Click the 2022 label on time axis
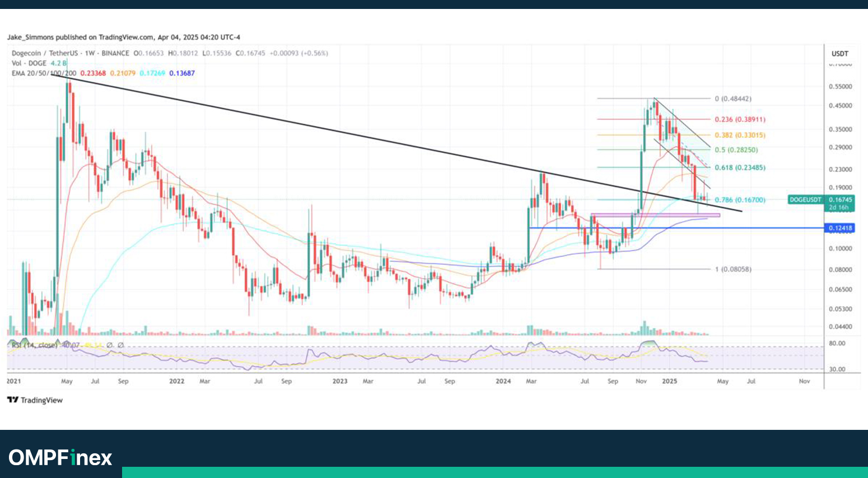The image size is (868, 478). pos(176,381)
